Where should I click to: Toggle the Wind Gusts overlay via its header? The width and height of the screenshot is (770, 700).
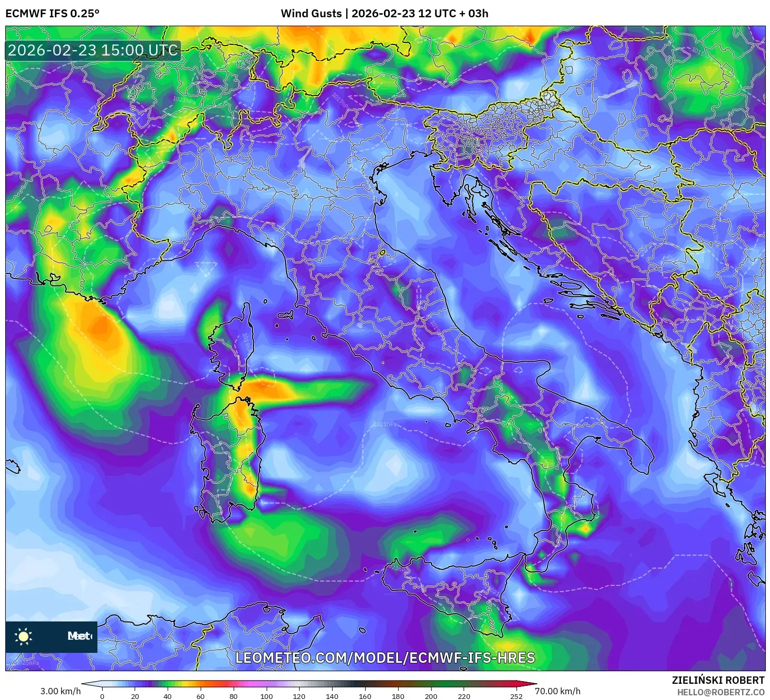click(x=311, y=15)
